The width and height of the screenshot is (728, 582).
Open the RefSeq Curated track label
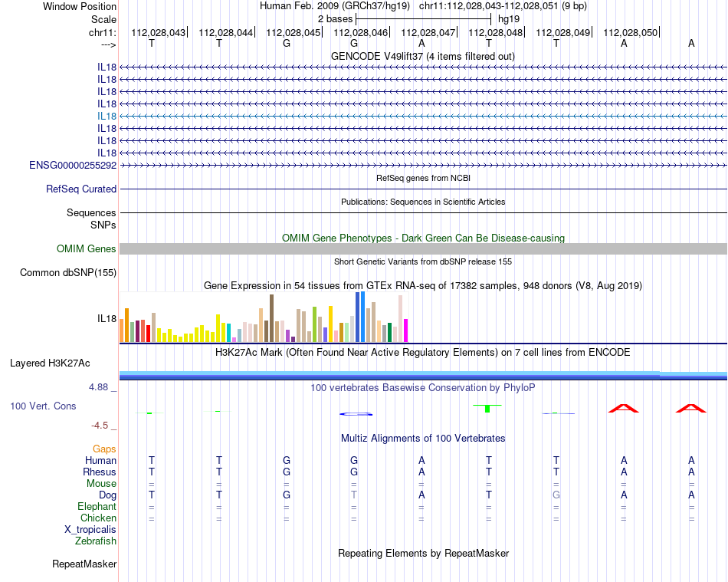[81, 189]
